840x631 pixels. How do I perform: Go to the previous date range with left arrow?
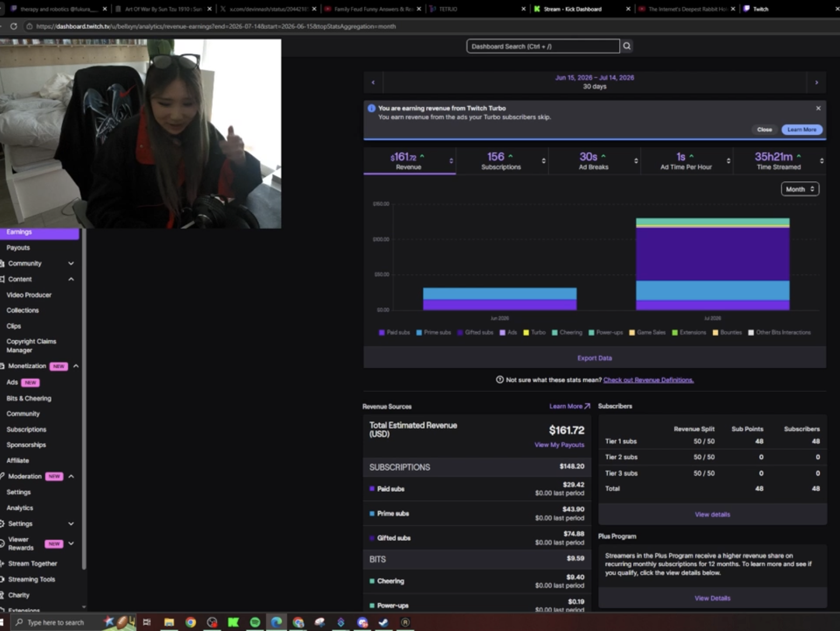[373, 83]
